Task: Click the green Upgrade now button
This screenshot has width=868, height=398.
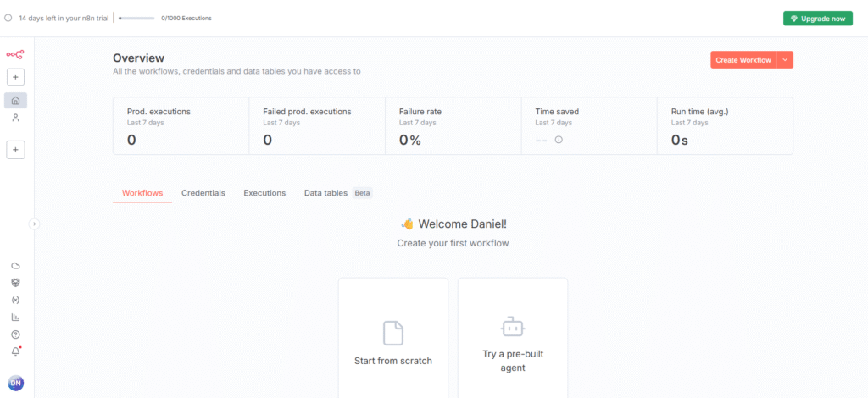Action: click(x=817, y=18)
